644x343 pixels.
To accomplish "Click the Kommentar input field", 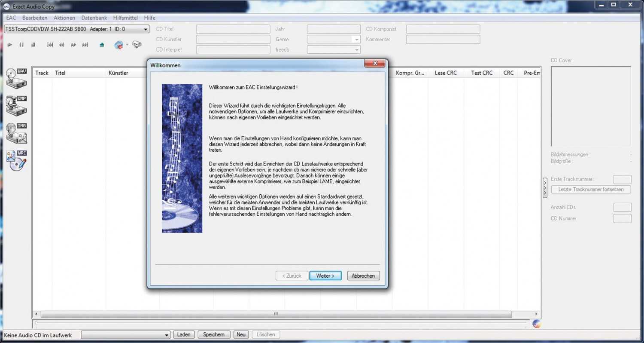I will click(x=443, y=40).
